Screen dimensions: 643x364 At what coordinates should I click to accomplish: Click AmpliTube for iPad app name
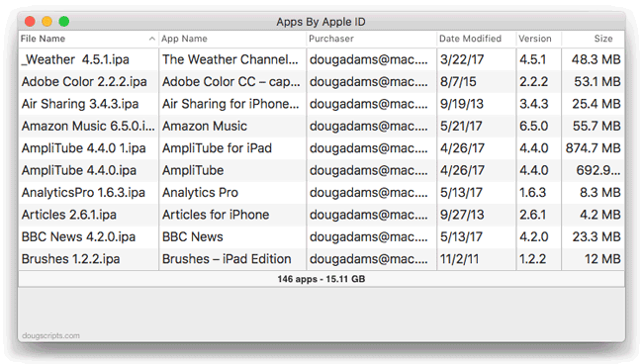217,148
